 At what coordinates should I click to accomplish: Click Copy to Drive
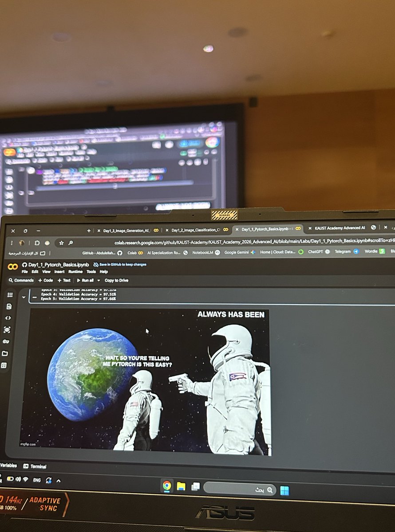[x=117, y=280]
